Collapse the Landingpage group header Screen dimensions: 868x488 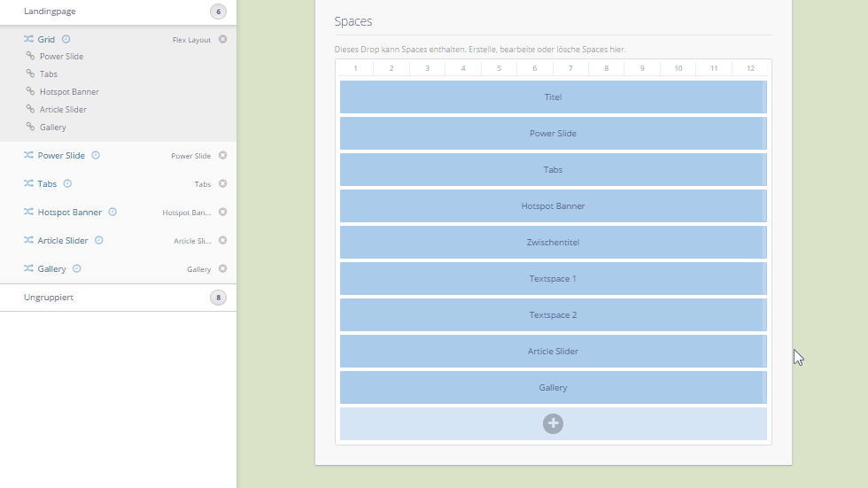[x=50, y=12]
